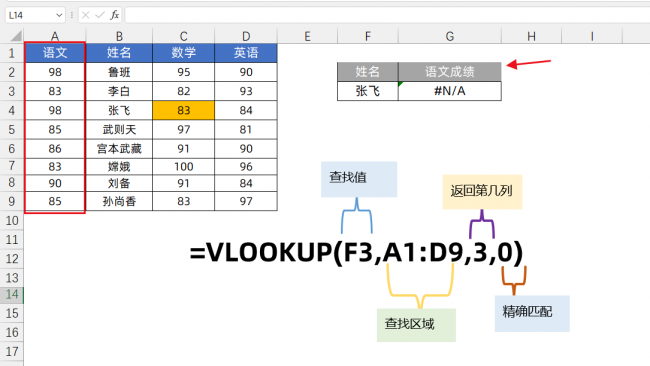Select cell 81 in 武则天 row

coord(246,129)
